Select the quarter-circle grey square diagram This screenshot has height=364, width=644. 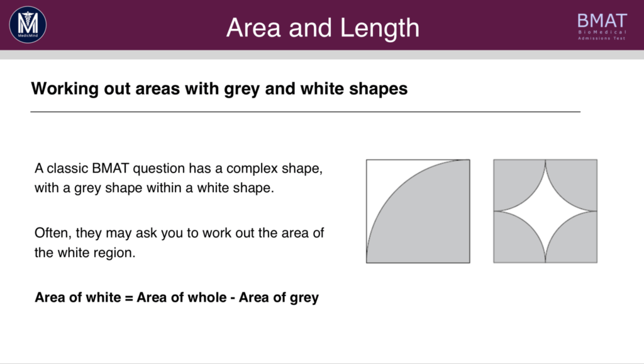point(418,212)
